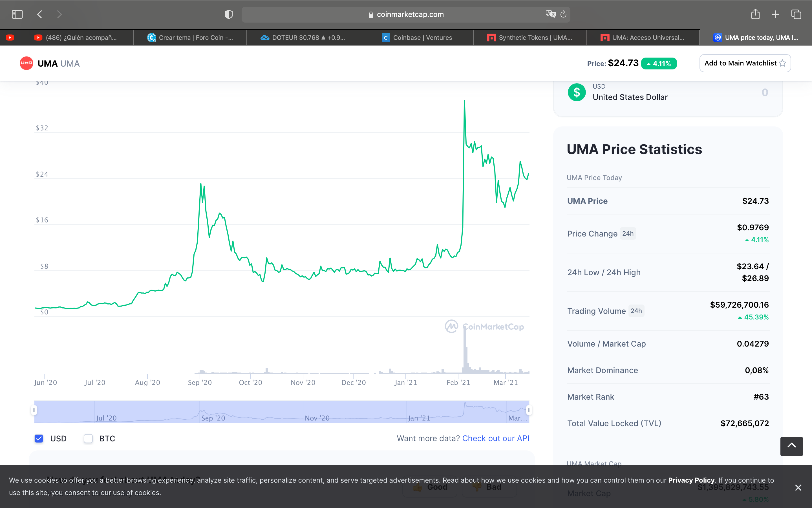Close the cookie notice banner
This screenshot has width=812, height=508.
coord(798,487)
